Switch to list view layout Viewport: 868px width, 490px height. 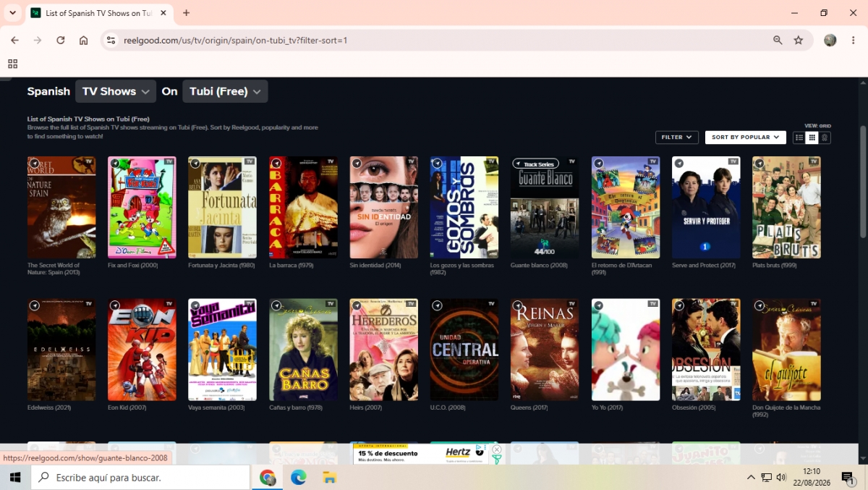point(799,138)
